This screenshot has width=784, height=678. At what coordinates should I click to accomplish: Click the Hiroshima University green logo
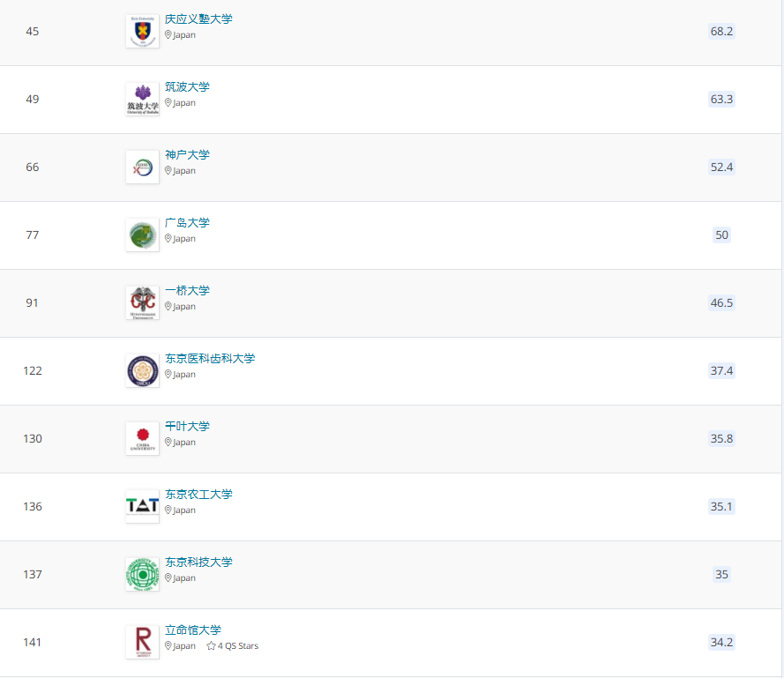click(x=142, y=235)
